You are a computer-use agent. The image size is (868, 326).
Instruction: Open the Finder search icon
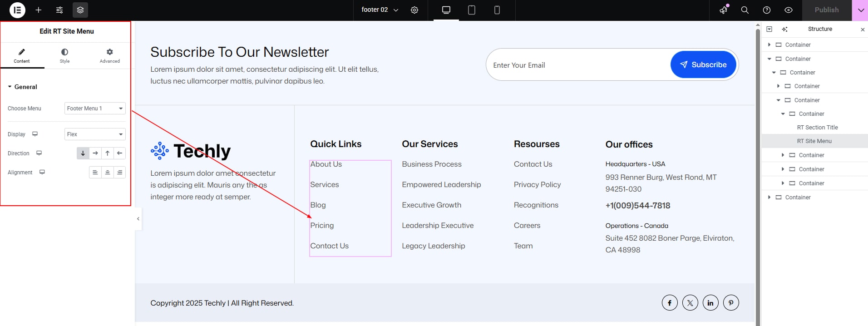(745, 10)
